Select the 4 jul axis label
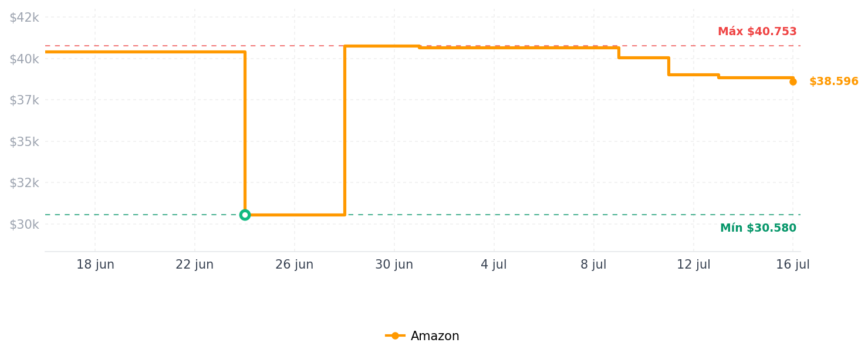 coord(494,265)
